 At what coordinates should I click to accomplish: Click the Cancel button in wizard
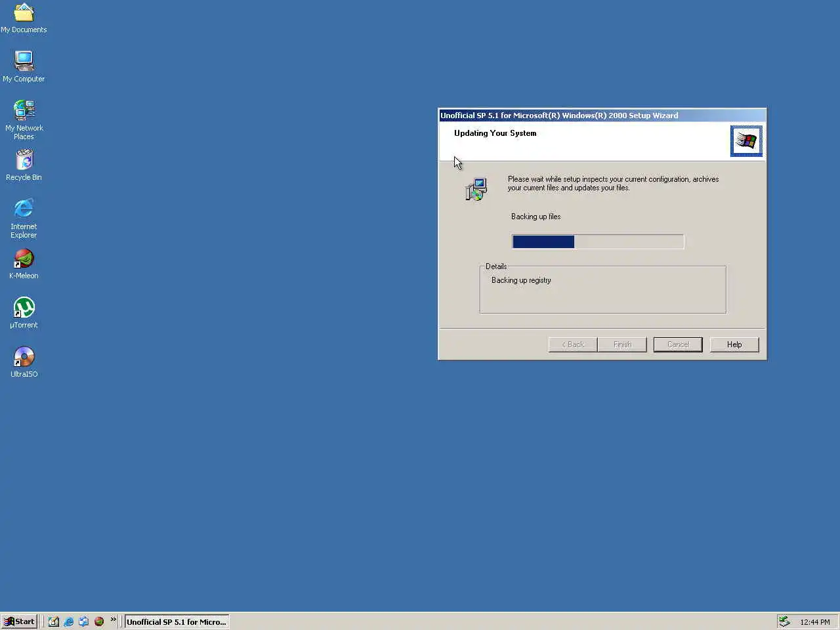(x=678, y=345)
